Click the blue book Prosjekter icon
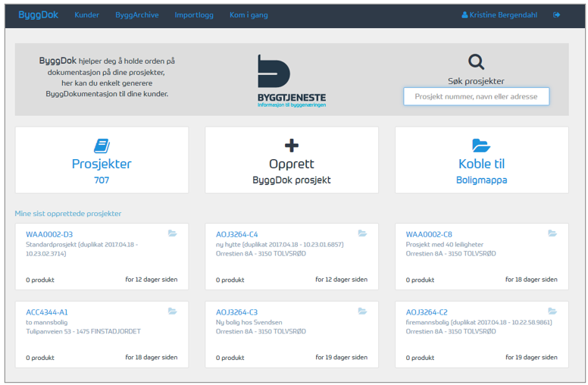This screenshot has height=385, width=588. pyautogui.click(x=102, y=146)
